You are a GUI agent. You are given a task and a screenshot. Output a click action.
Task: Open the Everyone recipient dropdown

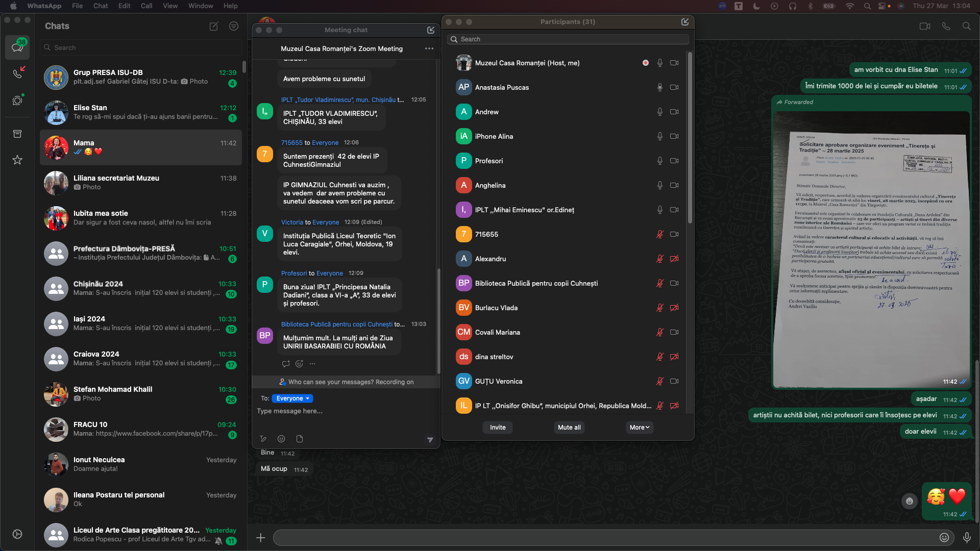(x=292, y=398)
